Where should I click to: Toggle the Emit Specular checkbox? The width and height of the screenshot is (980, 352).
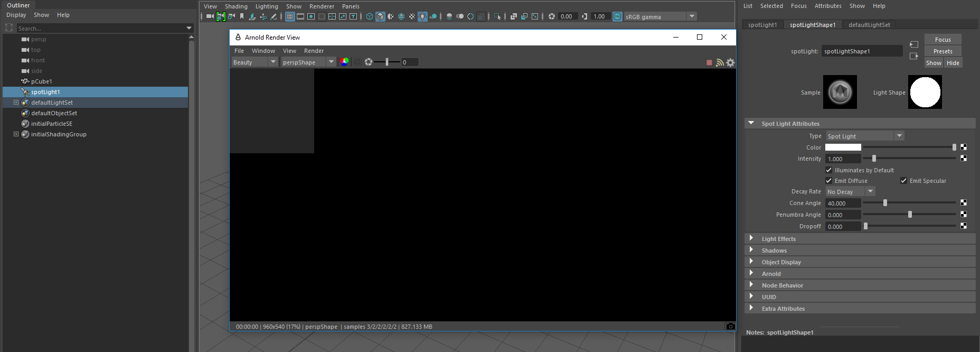903,181
